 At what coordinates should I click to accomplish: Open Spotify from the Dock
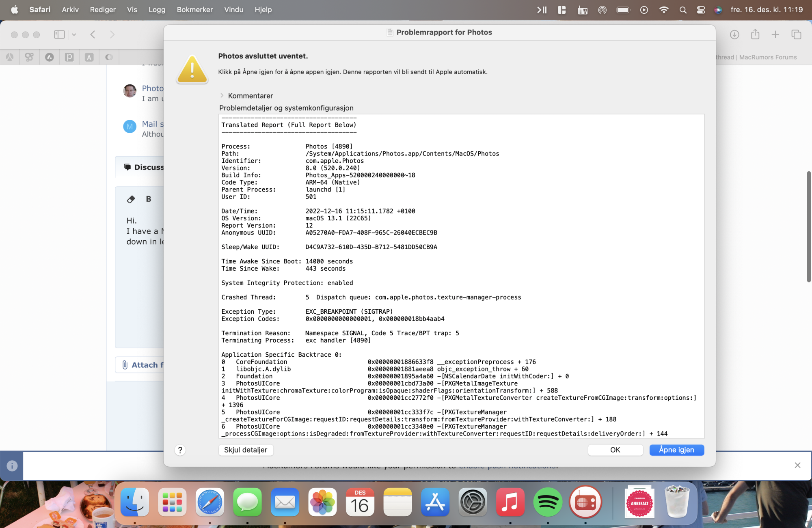pos(547,502)
